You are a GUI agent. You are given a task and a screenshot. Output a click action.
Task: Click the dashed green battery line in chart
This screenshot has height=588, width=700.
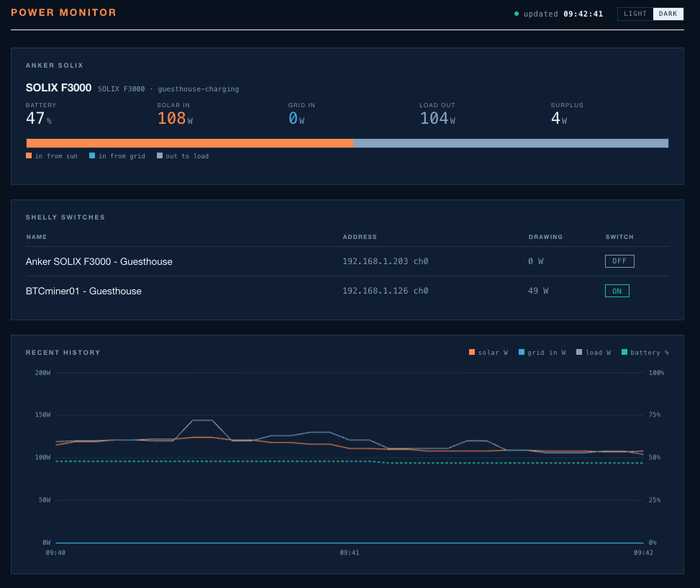(350, 462)
